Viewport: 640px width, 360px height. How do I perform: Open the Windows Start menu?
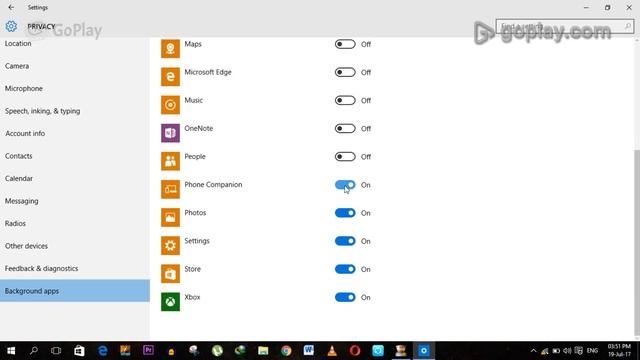pyautogui.click(x=11, y=351)
